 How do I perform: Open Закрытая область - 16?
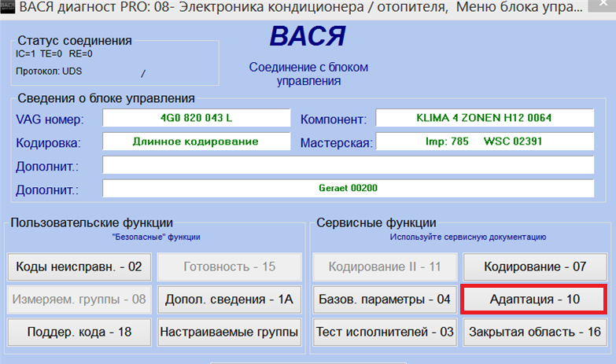[x=535, y=333]
